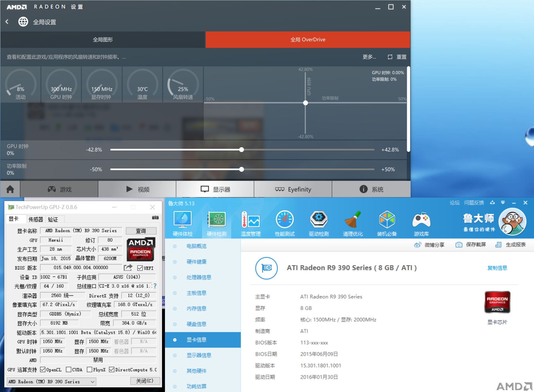Open 性能测试 in 鲁大师 toolbar
This screenshot has width=534, height=392.
click(x=285, y=224)
